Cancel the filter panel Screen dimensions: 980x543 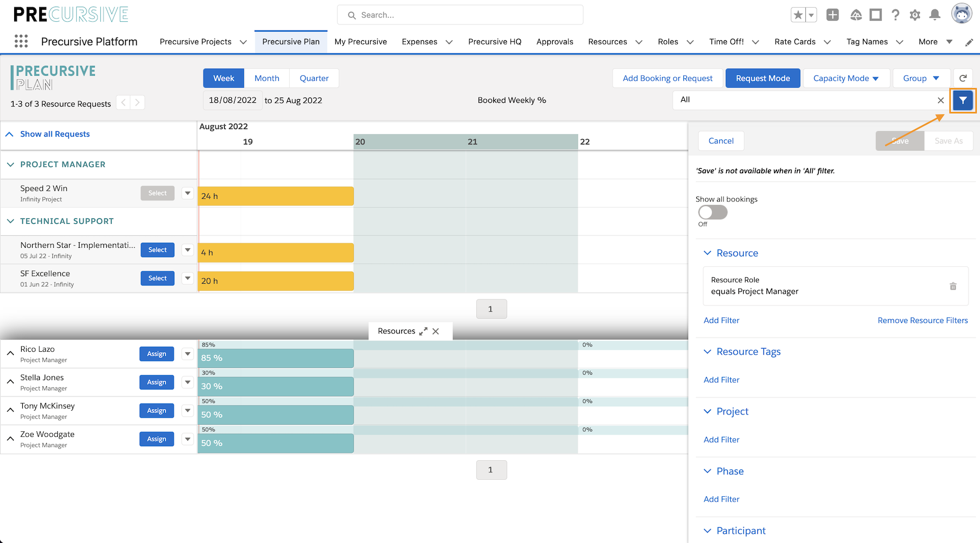[x=721, y=141]
